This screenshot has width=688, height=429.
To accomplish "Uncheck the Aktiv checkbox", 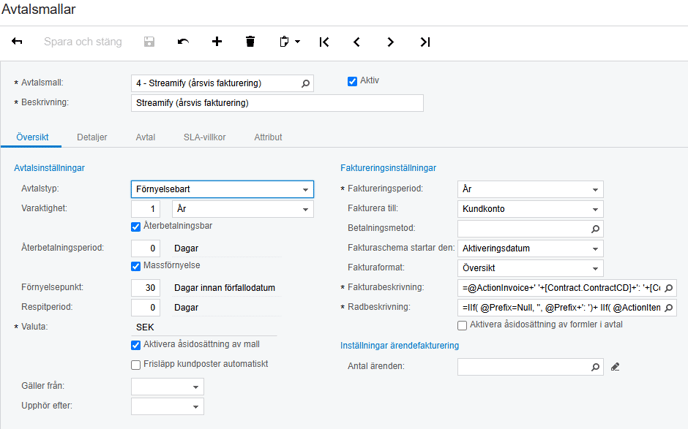I will [352, 81].
